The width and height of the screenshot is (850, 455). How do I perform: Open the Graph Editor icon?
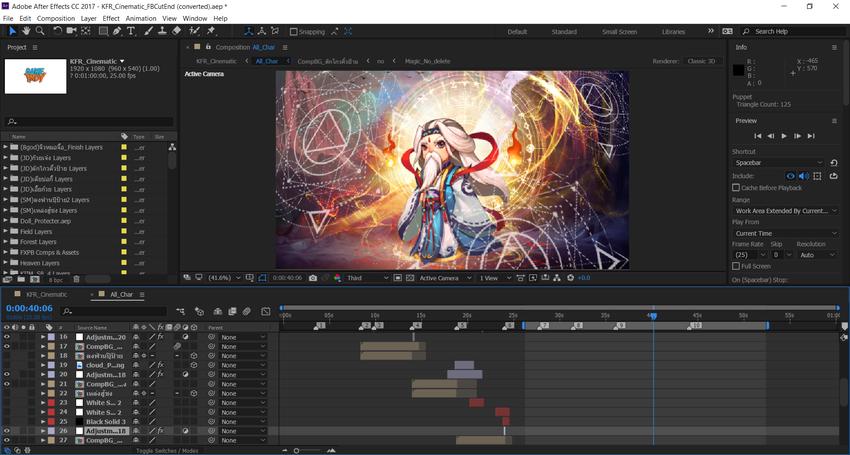(266, 311)
